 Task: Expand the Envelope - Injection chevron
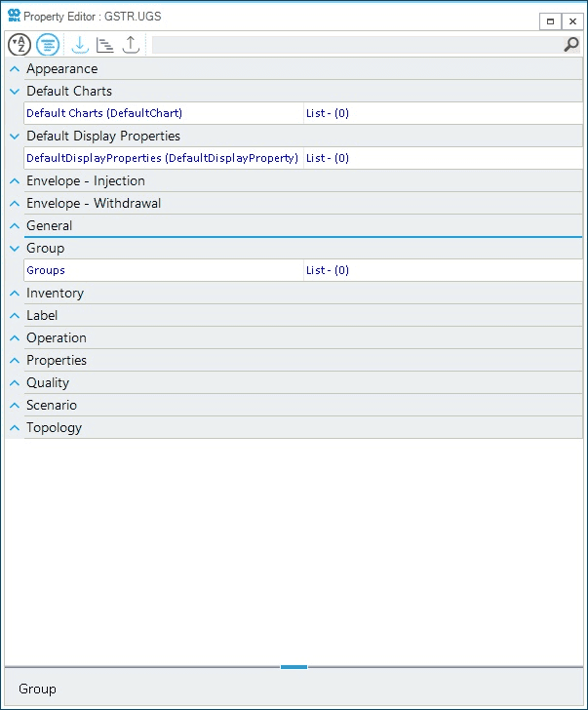15,181
